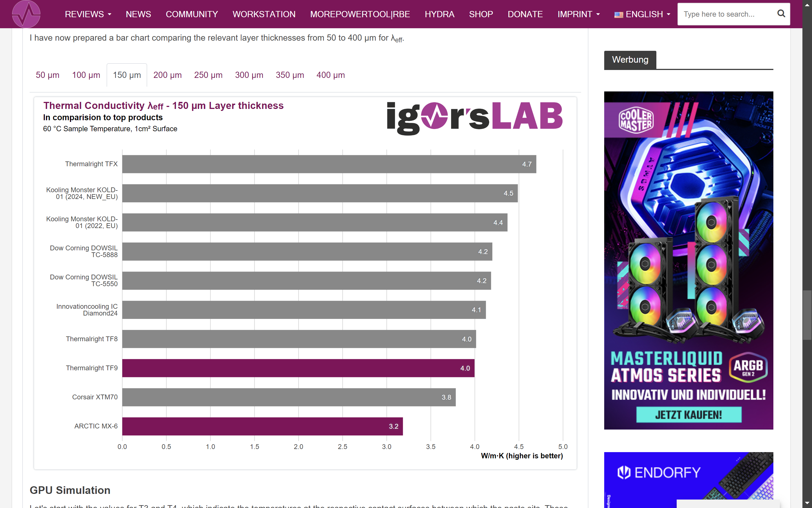
Task: Switch to the 350 µm tab
Action: click(x=290, y=75)
